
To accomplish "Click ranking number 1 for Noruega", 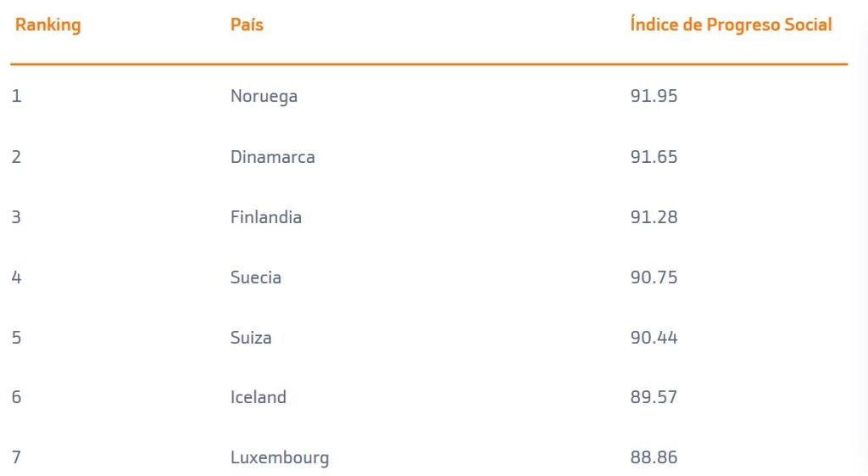I will tap(16, 96).
